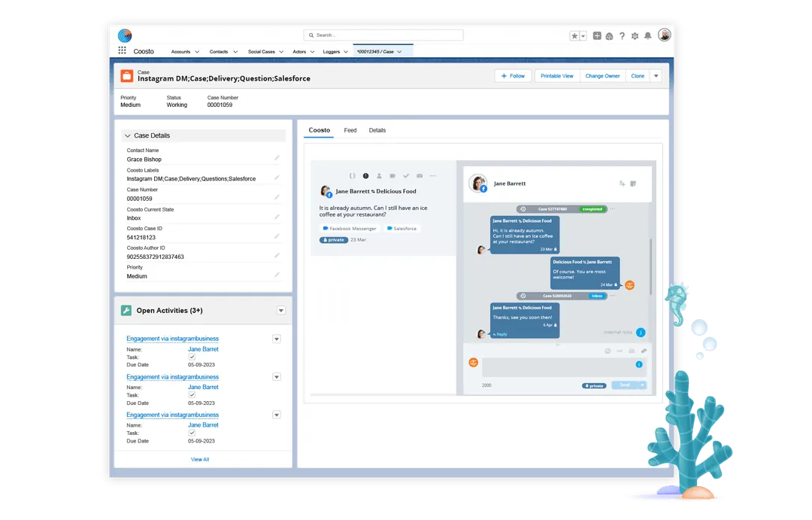The height and width of the screenshot is (520, 812).
Task: Open the second engagement row dropdown
Action: click(x=277, y=377)
